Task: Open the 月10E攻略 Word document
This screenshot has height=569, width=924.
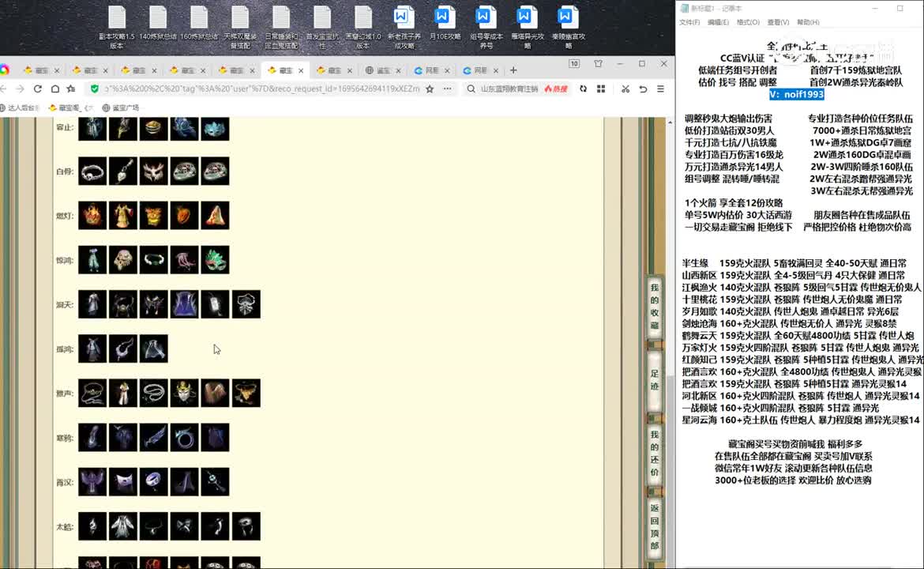Action: 445,24
